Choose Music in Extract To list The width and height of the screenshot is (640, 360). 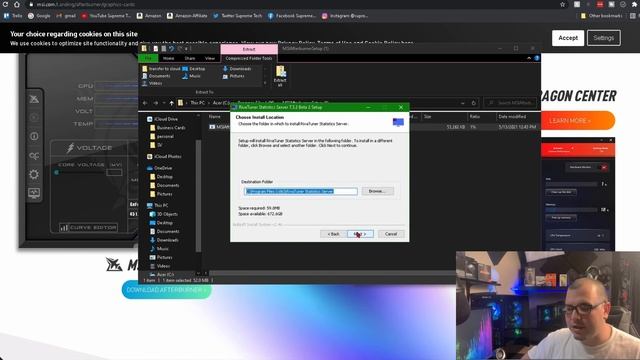(x=192, y=76)
